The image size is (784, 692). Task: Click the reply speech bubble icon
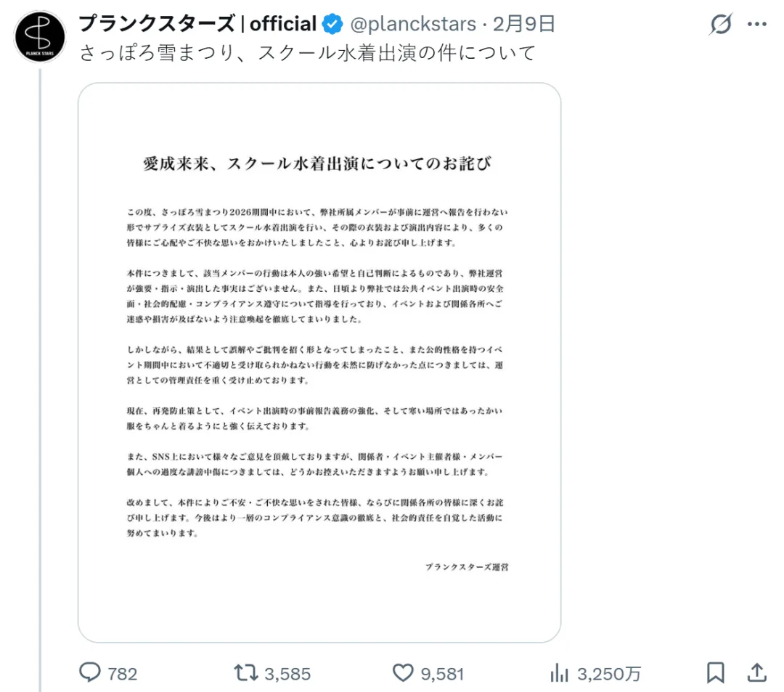pos(90,672)
